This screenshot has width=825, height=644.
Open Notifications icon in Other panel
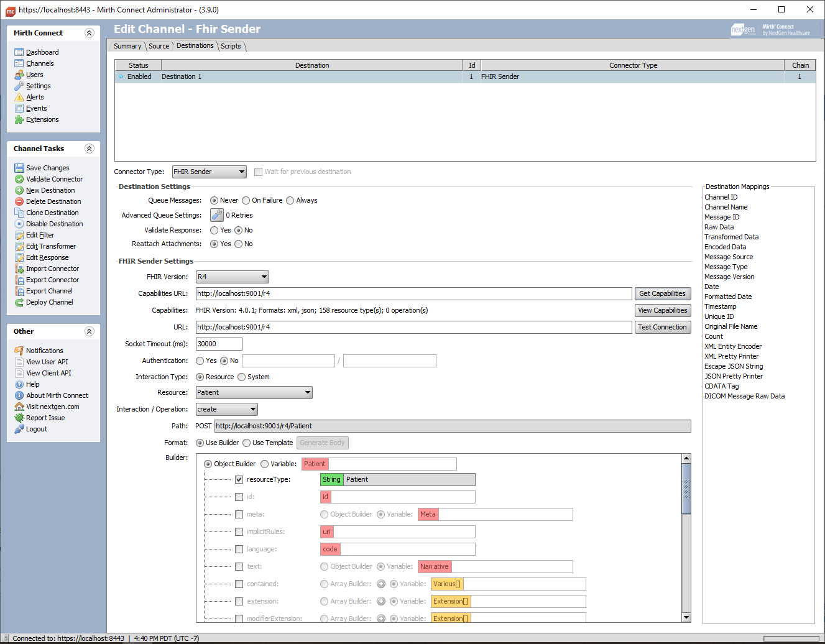19,351
